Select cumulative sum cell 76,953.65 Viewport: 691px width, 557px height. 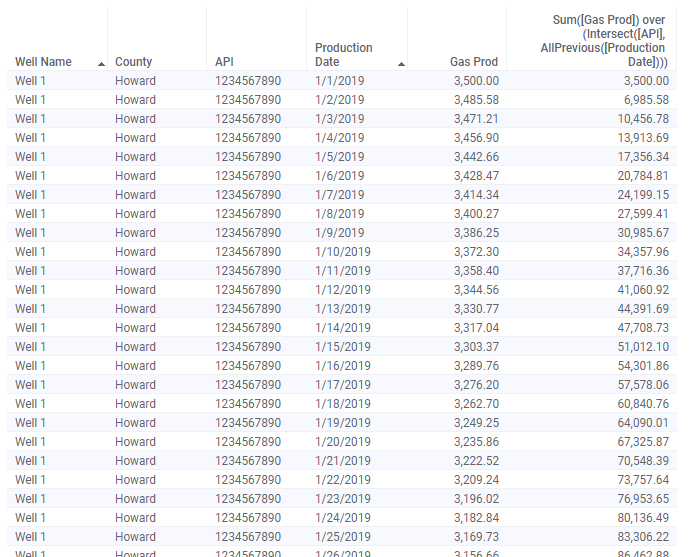point(643,498)
